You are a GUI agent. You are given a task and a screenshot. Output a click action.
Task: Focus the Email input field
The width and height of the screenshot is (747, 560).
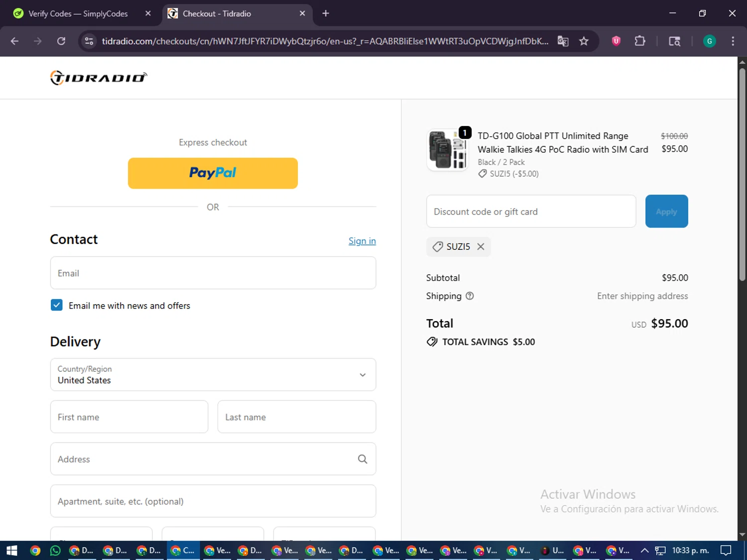(x=213, y=273)
